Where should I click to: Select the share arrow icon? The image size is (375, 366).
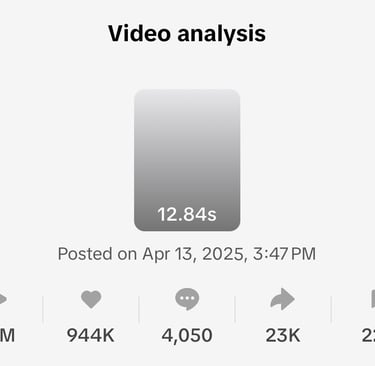pos(282,299)
